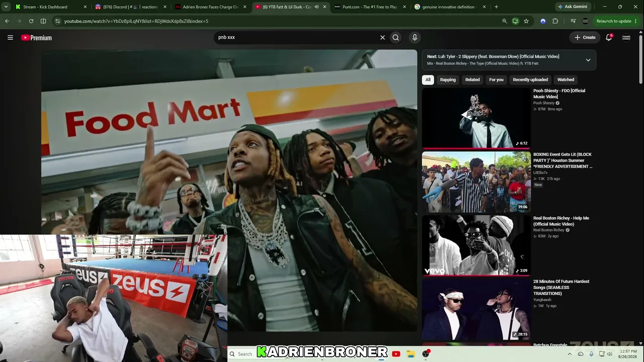Open Windows taskbar Search
The width and height of the screenshot is (644, 362).
tap(241, 354)
